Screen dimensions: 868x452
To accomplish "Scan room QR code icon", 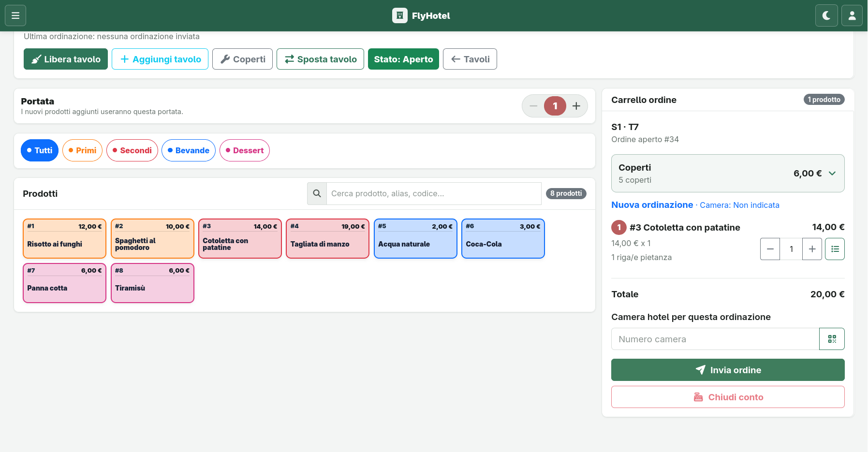I will coord(832,339).
